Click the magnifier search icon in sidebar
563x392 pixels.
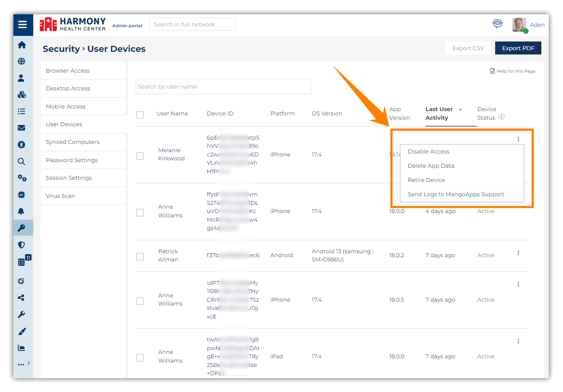(21, 162)
